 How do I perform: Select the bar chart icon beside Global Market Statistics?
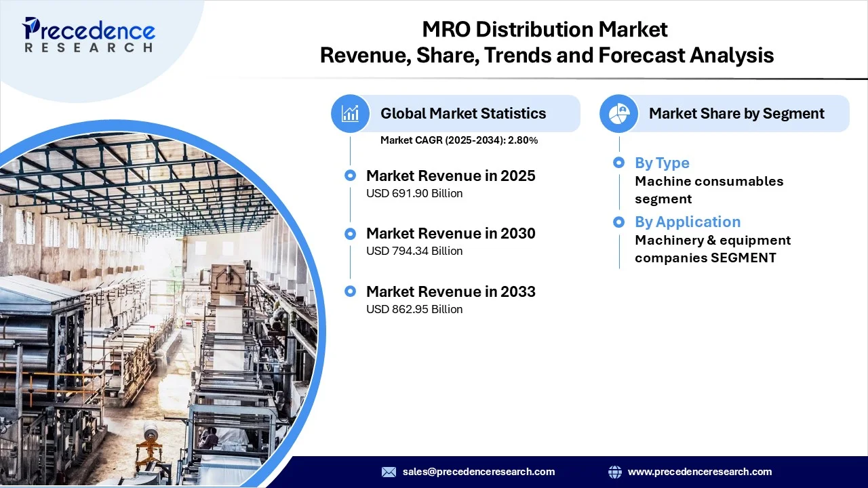pyautogui.click(x=350, y=113)
